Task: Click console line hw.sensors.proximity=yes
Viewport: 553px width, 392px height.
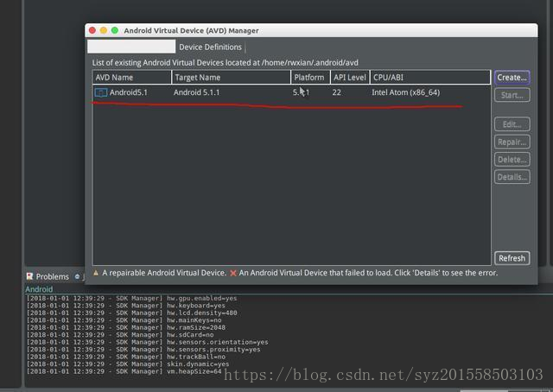Action: [143, 350]
